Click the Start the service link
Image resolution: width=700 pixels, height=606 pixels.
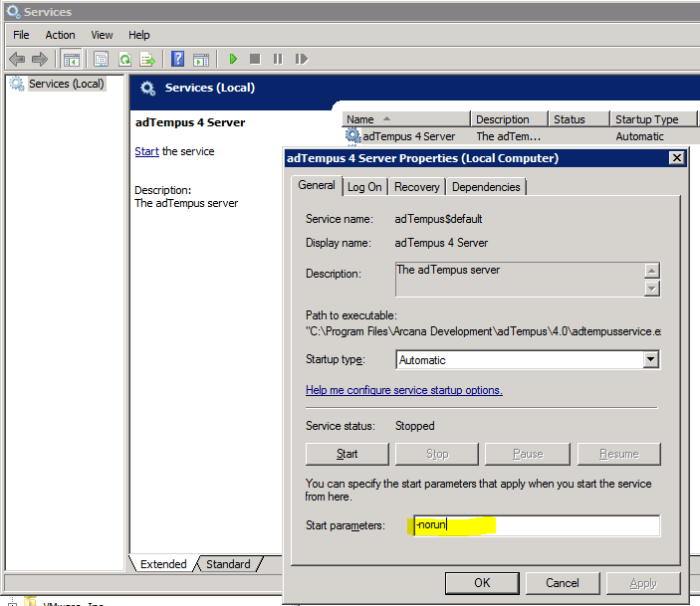(147, 151)
